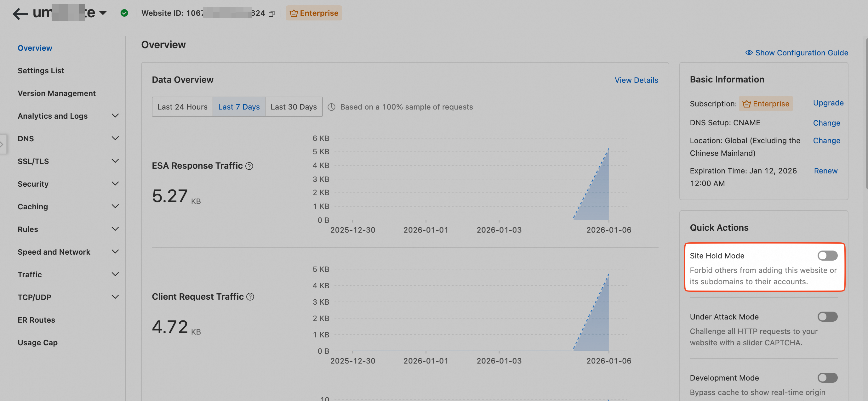Select the Last 30 Days tab
The image size is (868, 401).
point(294,107)
